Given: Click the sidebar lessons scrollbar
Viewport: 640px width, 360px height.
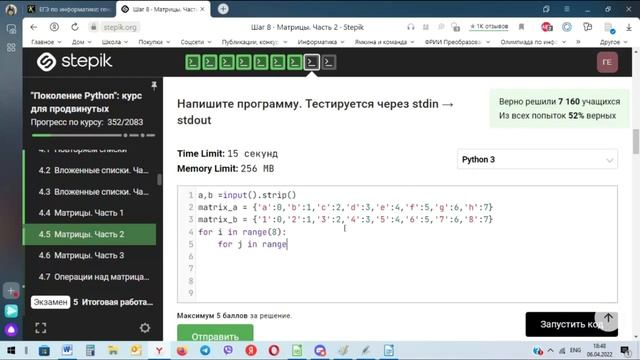Looking at the screenshot, I should click(x=159, y=179).
